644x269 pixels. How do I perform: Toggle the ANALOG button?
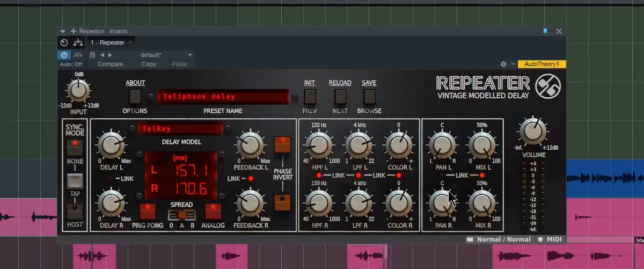click(x=213, y=212)
